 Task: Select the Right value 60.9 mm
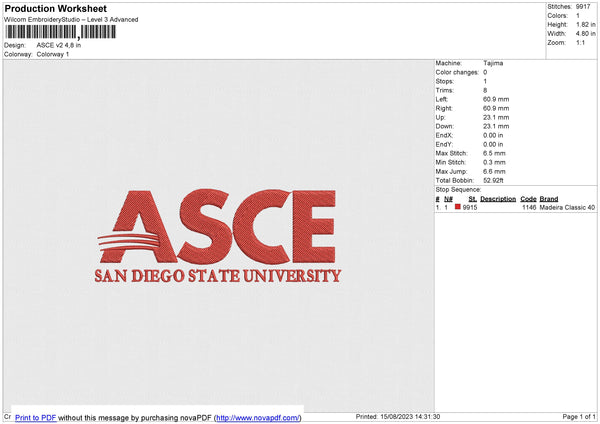(x=496, y=108)
